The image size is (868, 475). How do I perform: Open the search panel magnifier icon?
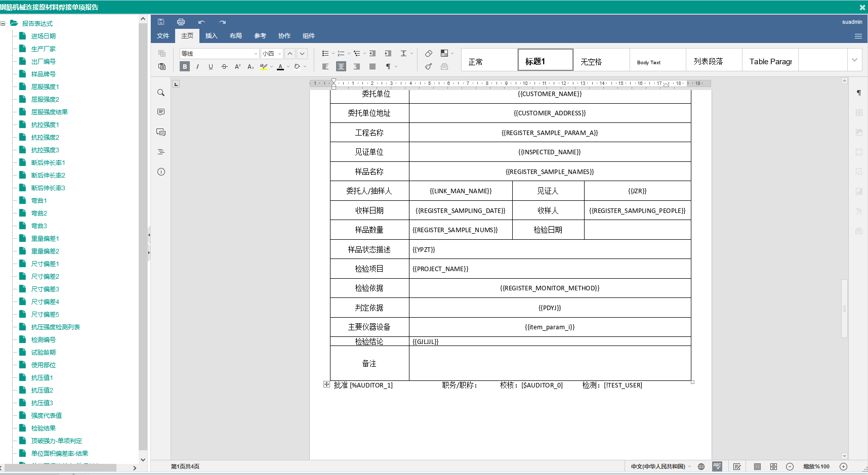(161, 93)
